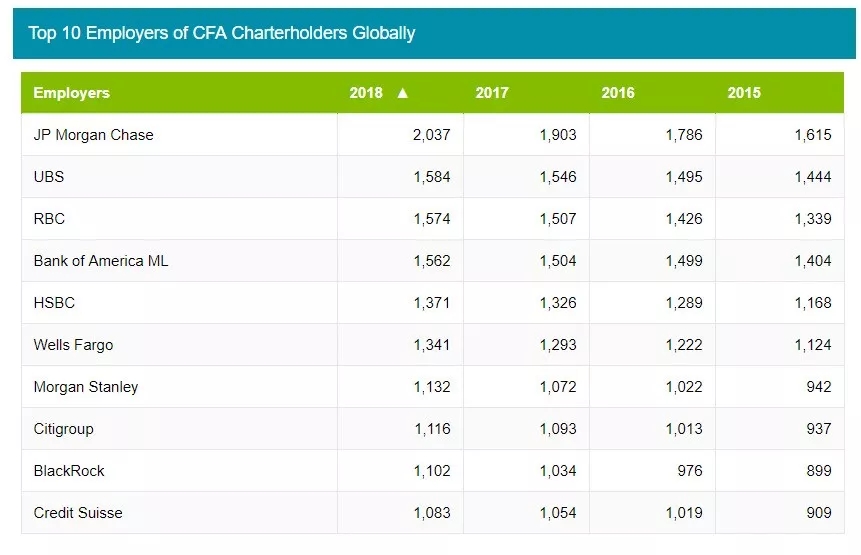Click Morgan Stanley's 2015 value 942
Screen dimensions: 861x555
[x=818, y=387]
